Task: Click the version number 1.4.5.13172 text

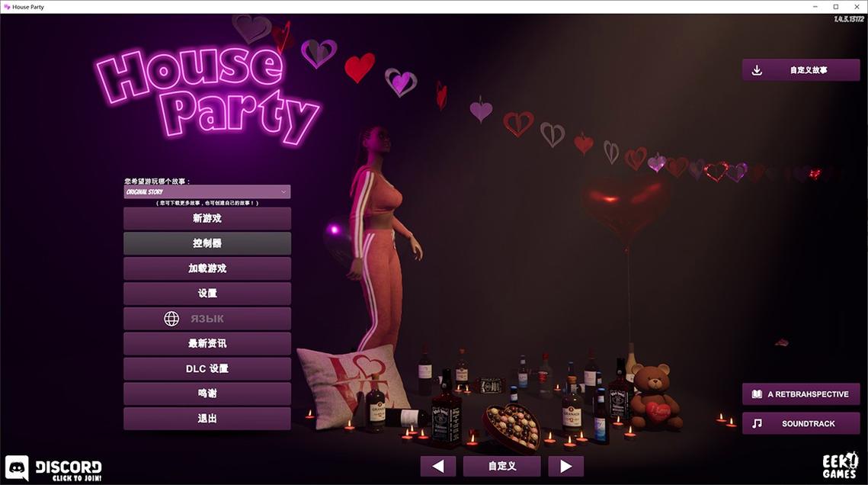Action: tap(849, 19)
